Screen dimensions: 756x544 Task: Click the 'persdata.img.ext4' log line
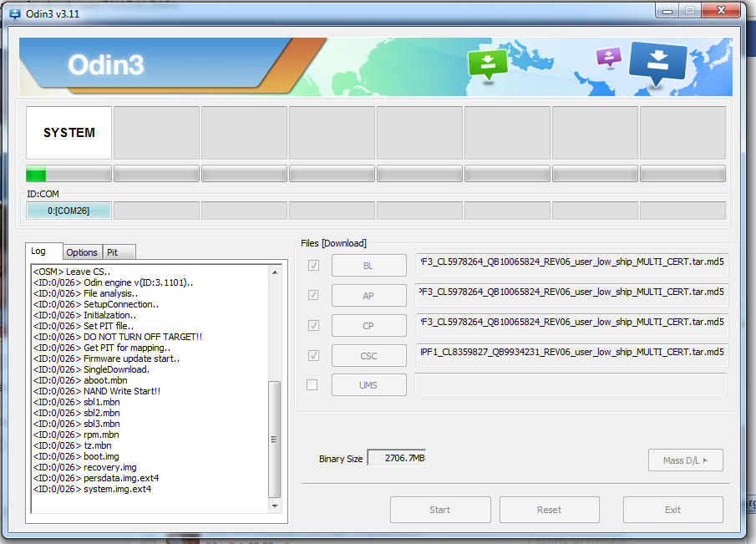point(96,479)
